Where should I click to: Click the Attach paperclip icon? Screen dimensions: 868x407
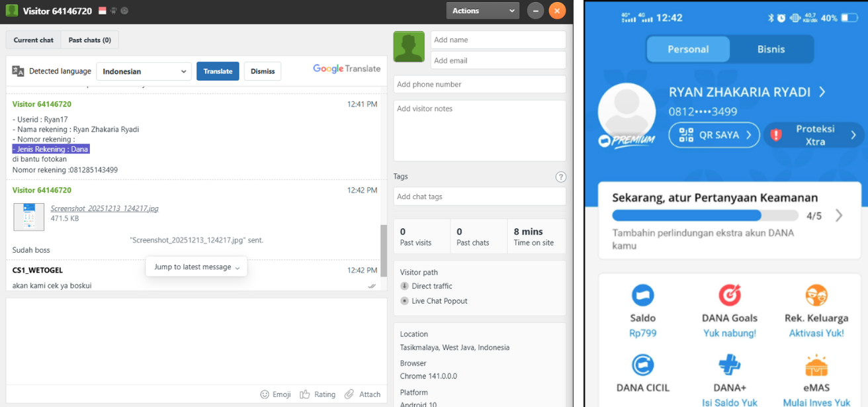(349, 394)
